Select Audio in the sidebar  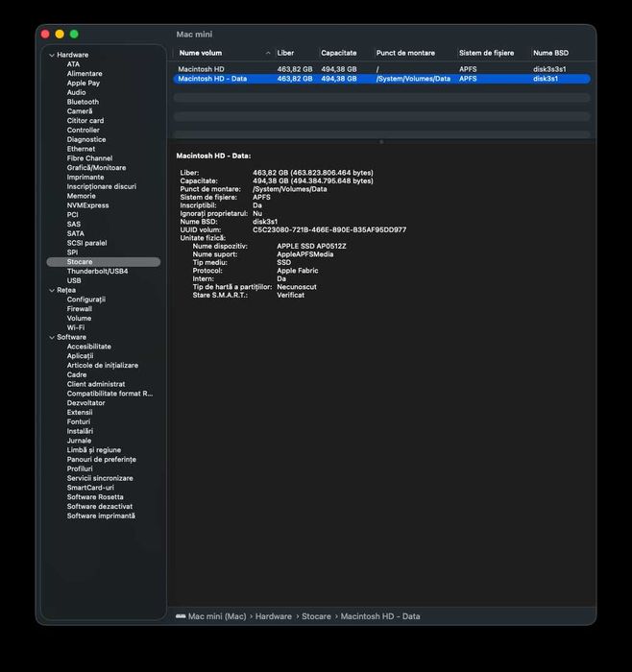[x=76, y=92]
